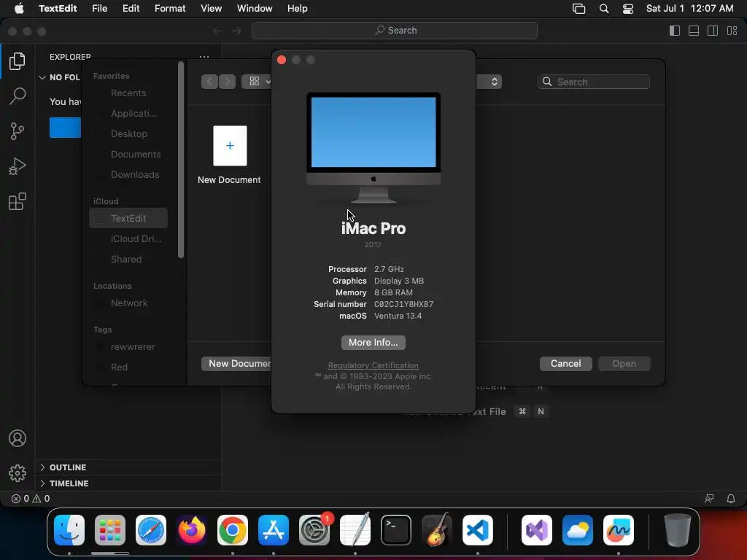Open location popup stepper in file dialog
This screenshot has height=560, width=747.
click(x=494, y=82)
